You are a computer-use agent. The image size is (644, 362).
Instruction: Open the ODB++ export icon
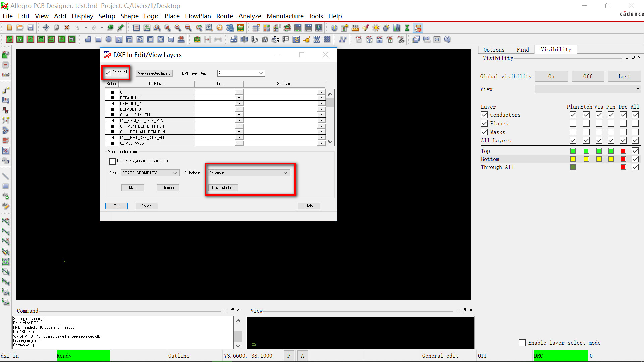pyautogui.click(x=234, y=39)
